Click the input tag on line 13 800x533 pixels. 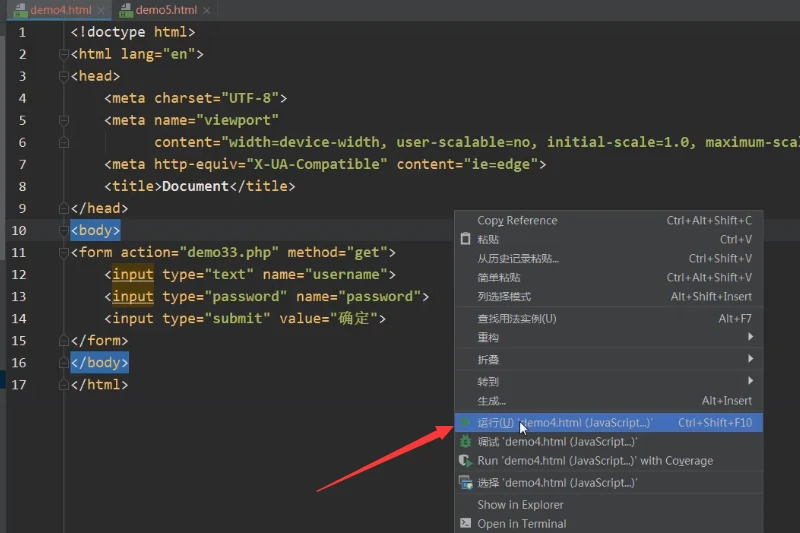pos(133,296)
